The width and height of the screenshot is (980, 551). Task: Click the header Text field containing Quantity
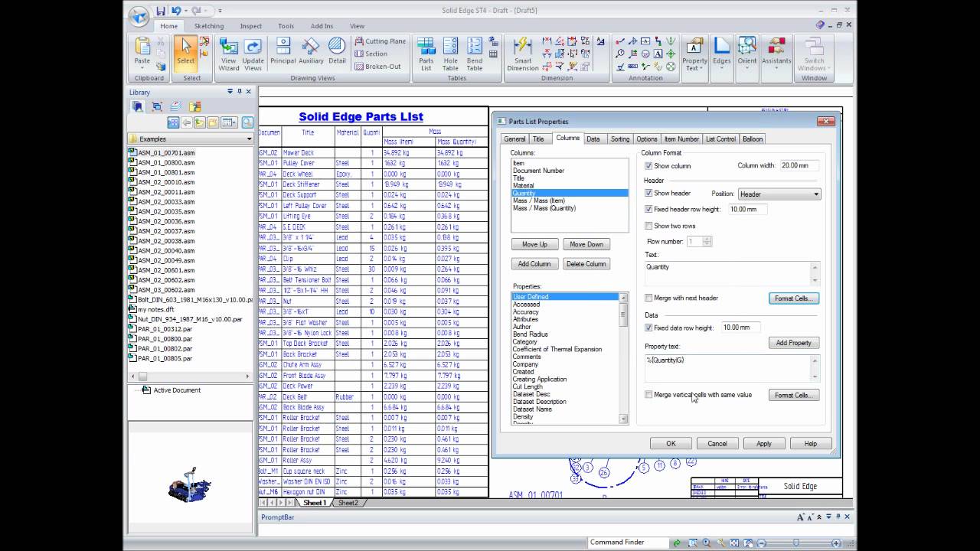coord(732,274)
